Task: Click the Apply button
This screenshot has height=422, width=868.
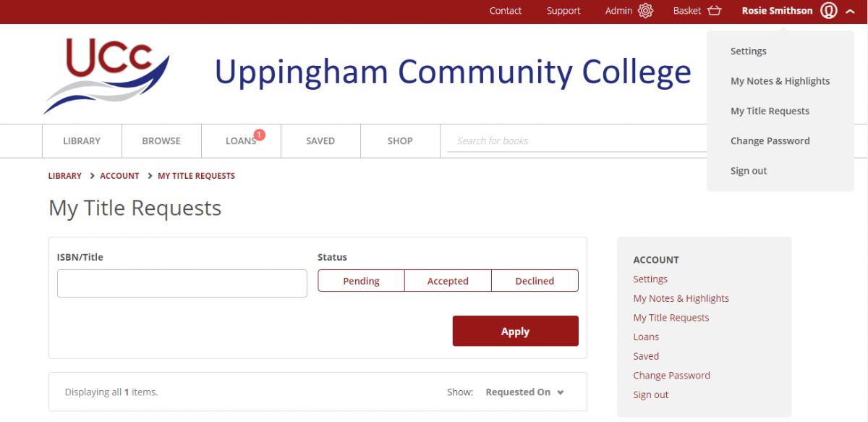Action: click(515, 331)
